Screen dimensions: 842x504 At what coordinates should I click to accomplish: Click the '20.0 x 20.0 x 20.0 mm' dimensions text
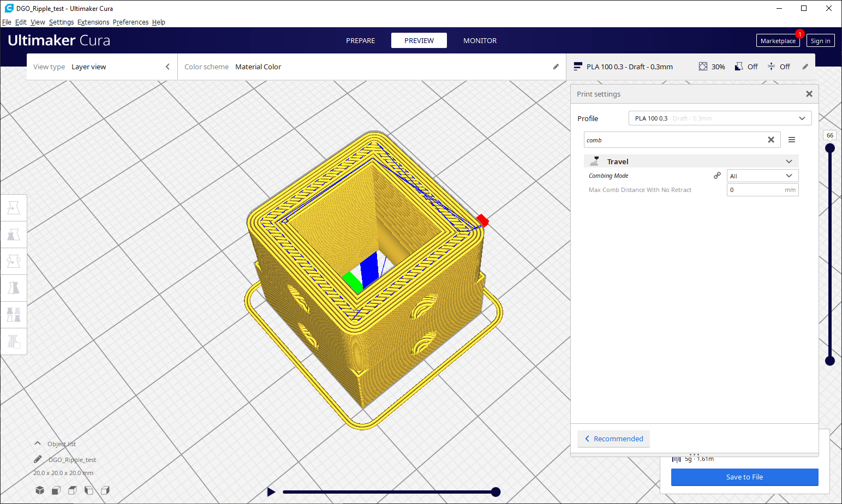(63, 473)
